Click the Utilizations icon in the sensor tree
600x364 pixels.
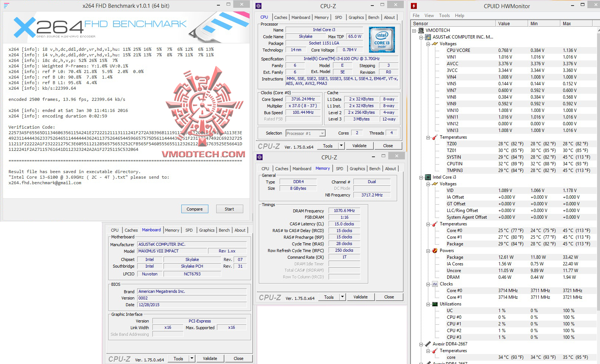click(x=435, y=304)
